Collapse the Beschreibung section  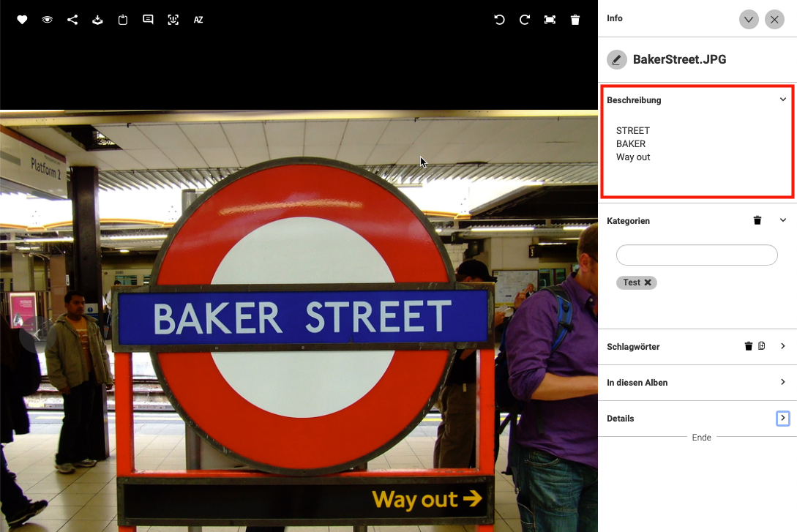pyautogui.click(x=783, y=100)
